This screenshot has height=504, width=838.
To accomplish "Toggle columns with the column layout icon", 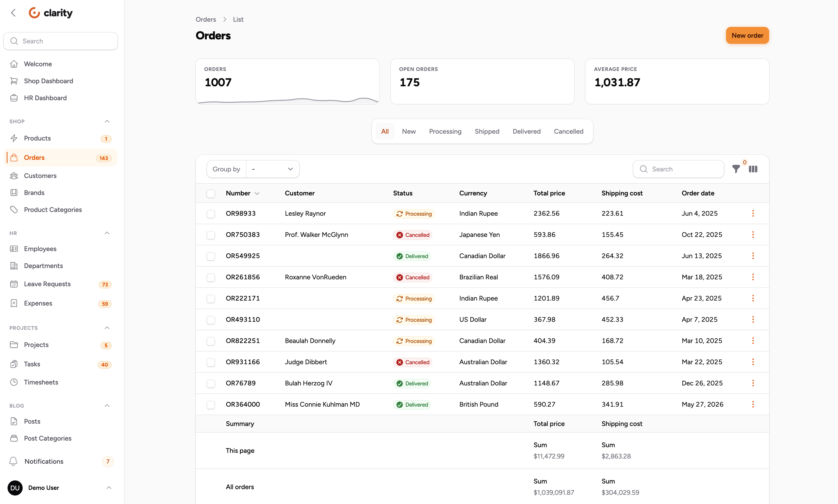I will tap(753, 169).
